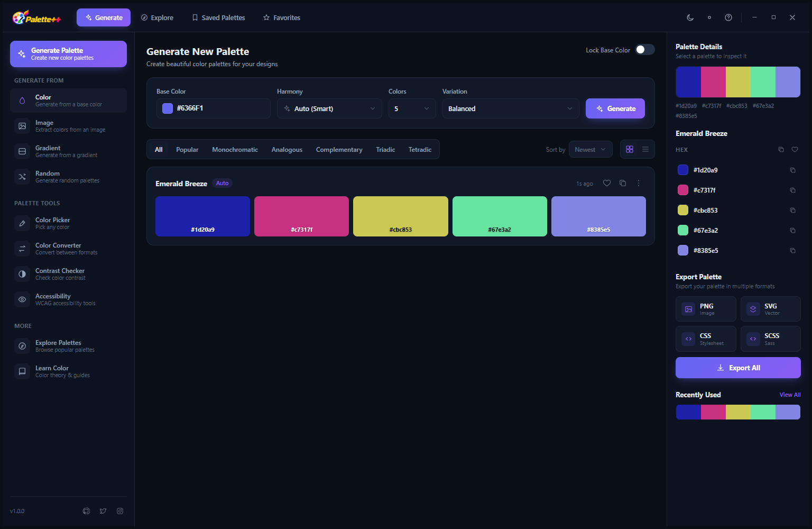
Task: Export palette as SCSS
Action: 771,339
